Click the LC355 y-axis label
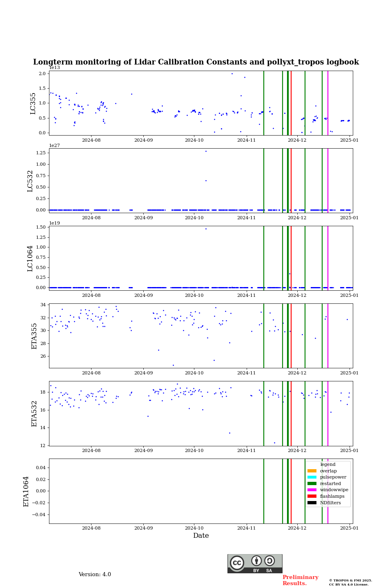This screenshot has width=392, height=588. click(x=33, y=103)
